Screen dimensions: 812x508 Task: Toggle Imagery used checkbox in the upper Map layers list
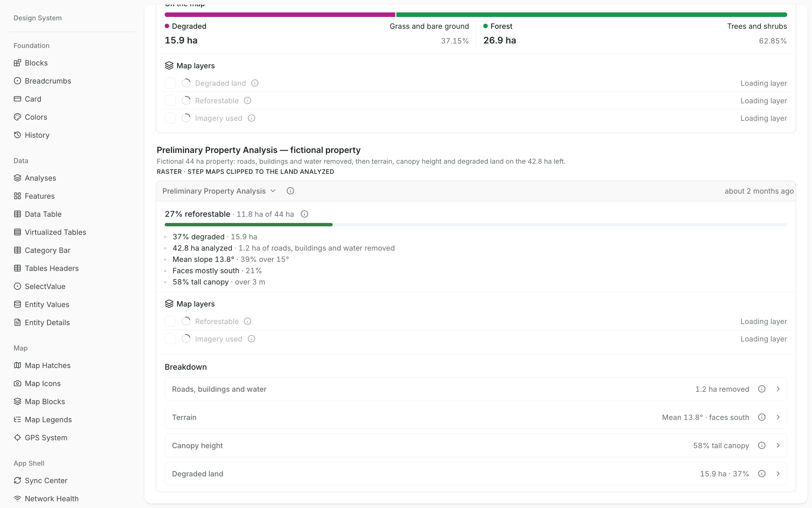click(170, 118)
